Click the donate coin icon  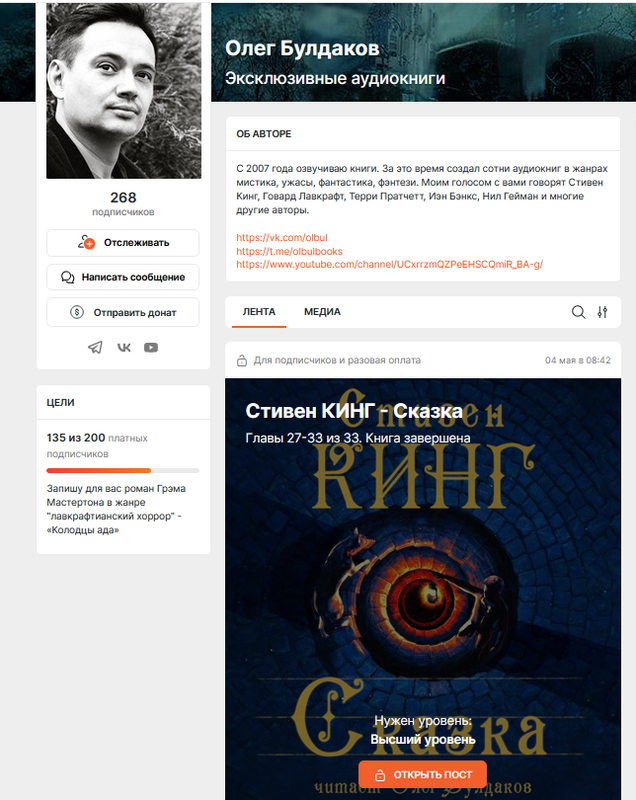77,312
